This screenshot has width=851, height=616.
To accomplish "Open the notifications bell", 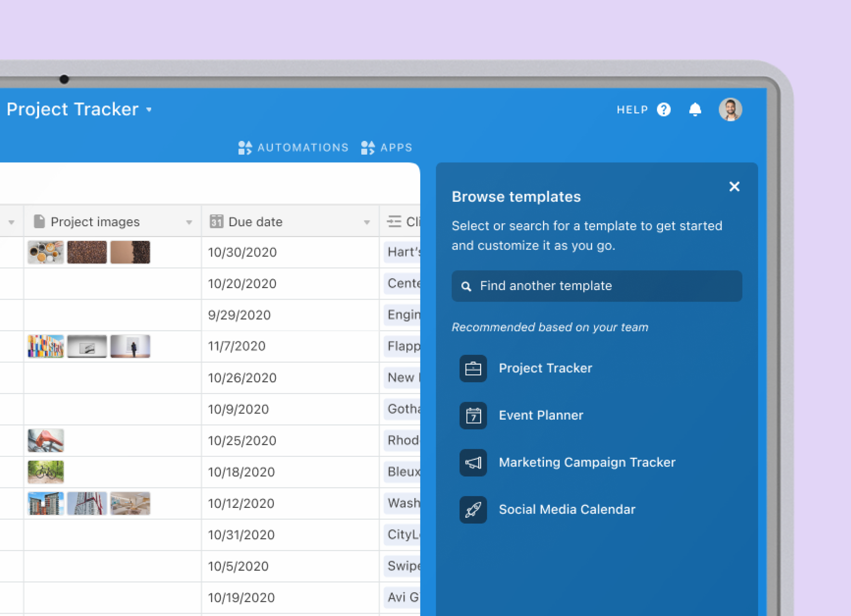I will point(695,110).
